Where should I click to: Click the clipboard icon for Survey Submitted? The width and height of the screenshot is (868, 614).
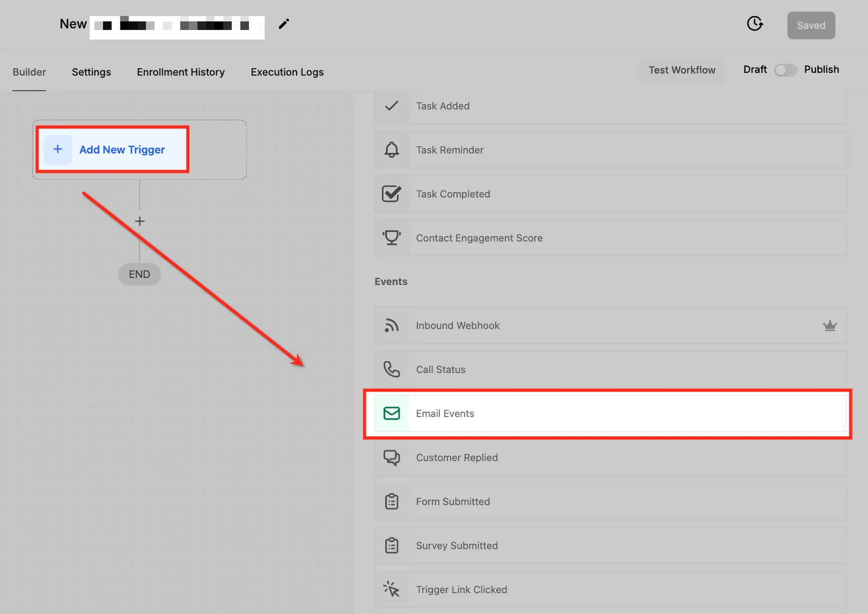pos(391,546)
